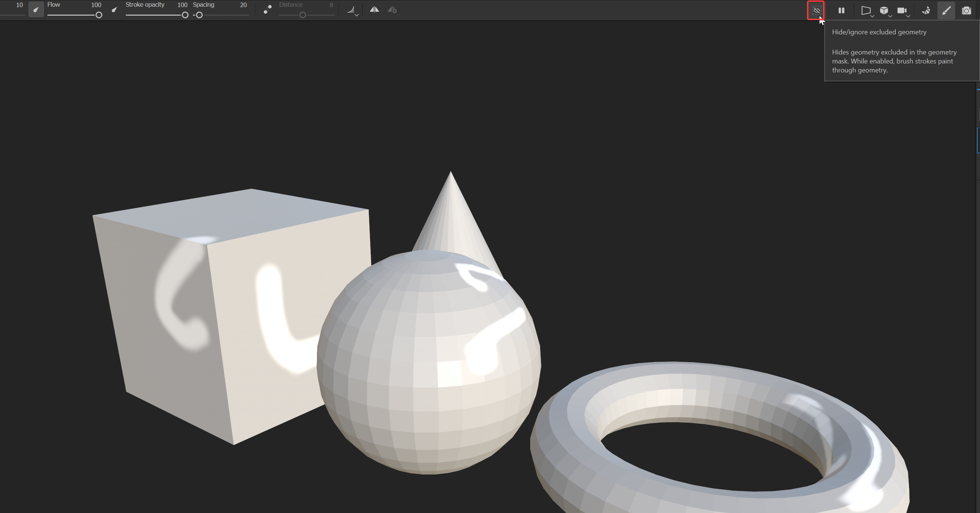The height and width of the screenshot is (513, 980).
Task: Click the Flow value showing 100
Action: click(x=96, y=5)
